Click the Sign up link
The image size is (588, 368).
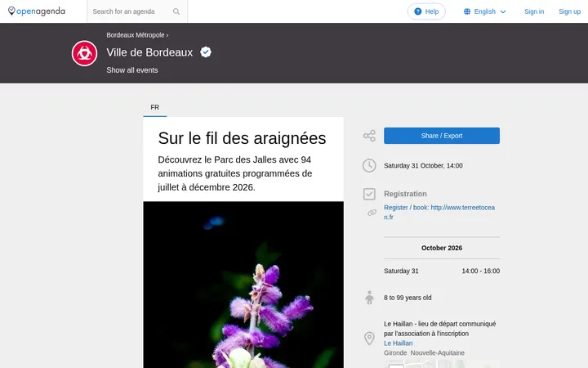click(x=569, y=11)
